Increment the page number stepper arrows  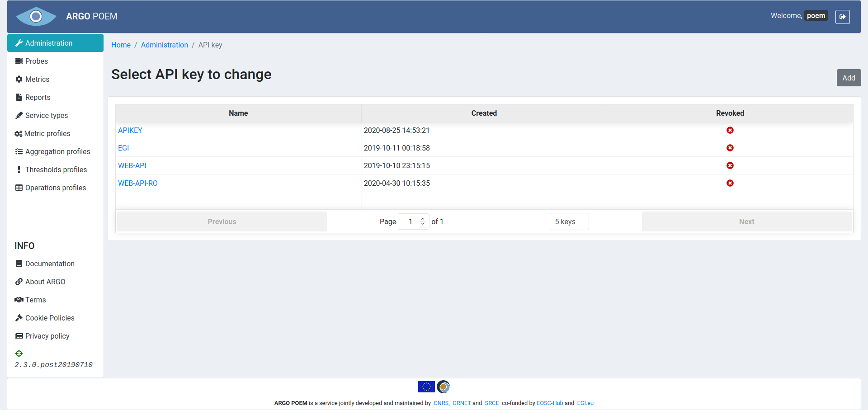tap(423, 219)
